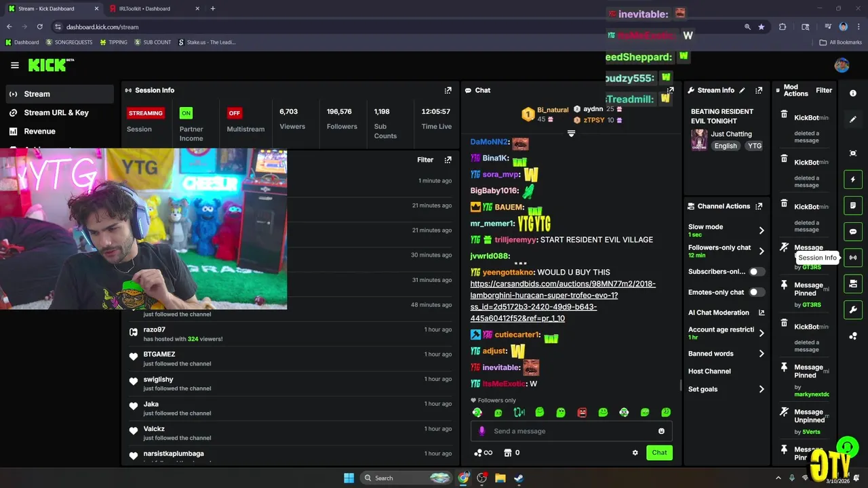Bookmark page with the star icon
The image size is (868, 488).
(x=762, y=27)
